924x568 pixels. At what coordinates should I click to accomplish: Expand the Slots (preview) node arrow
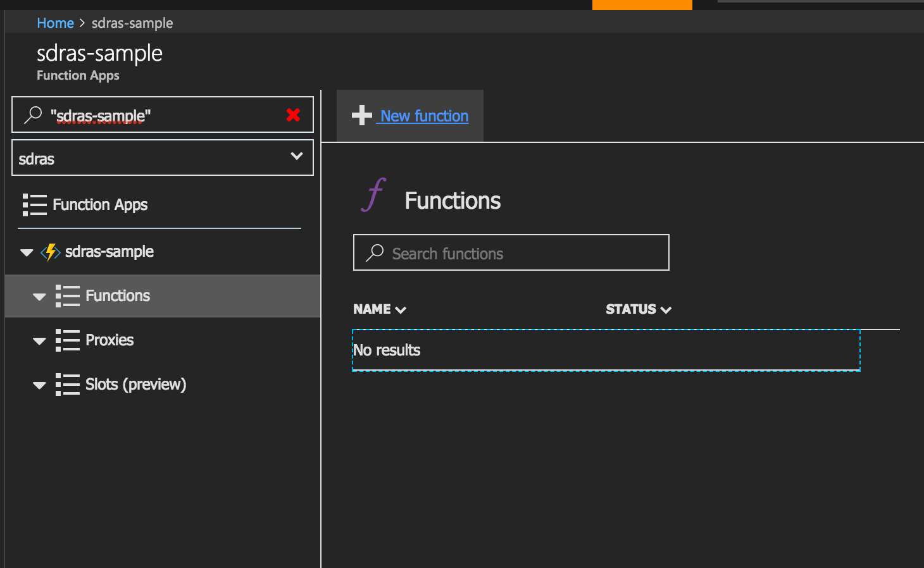coord(39,385)
